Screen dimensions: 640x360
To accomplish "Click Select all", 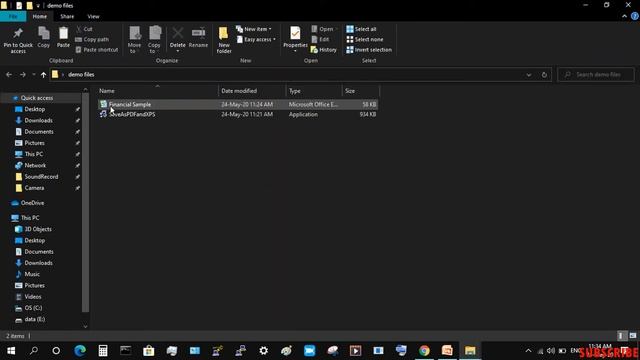I will (361, 29).
